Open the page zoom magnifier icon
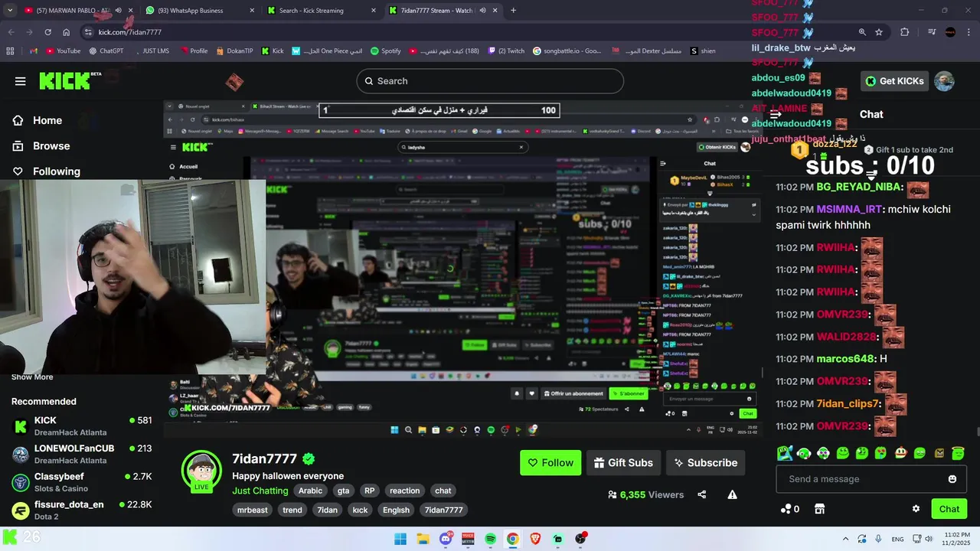980x551 pixels. 862,32
